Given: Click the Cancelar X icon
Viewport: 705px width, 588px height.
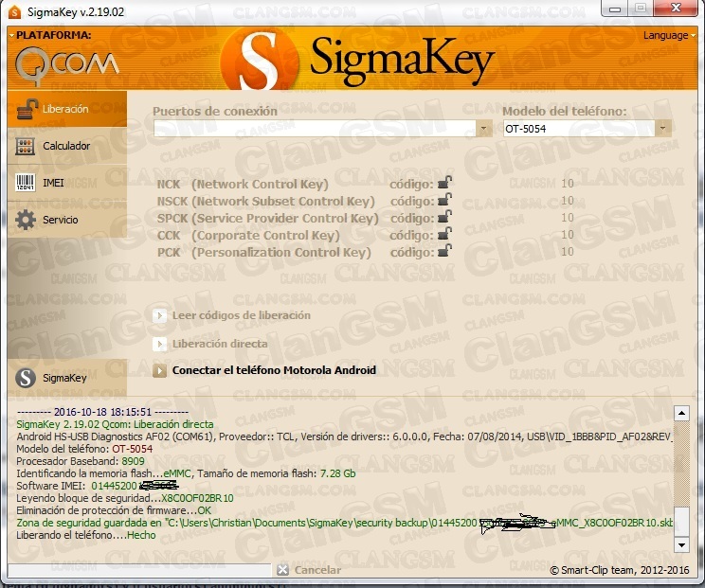Looking at the screenshot, I should click(282, 570).
